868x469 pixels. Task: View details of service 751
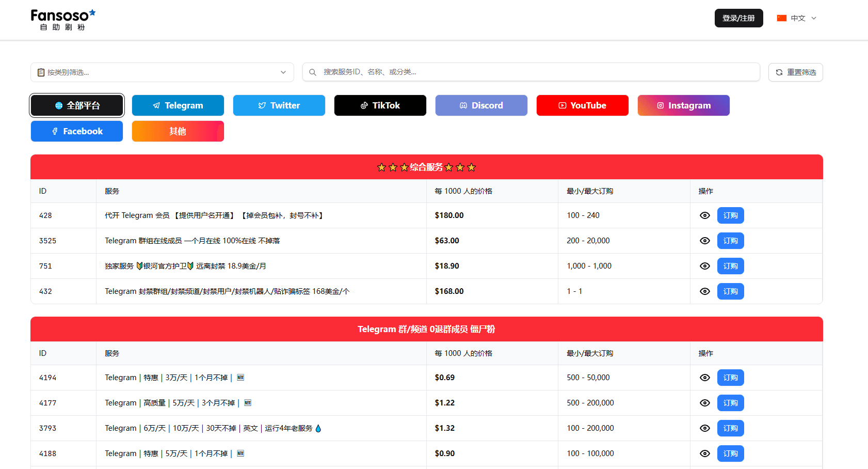[x=705, y=266]
